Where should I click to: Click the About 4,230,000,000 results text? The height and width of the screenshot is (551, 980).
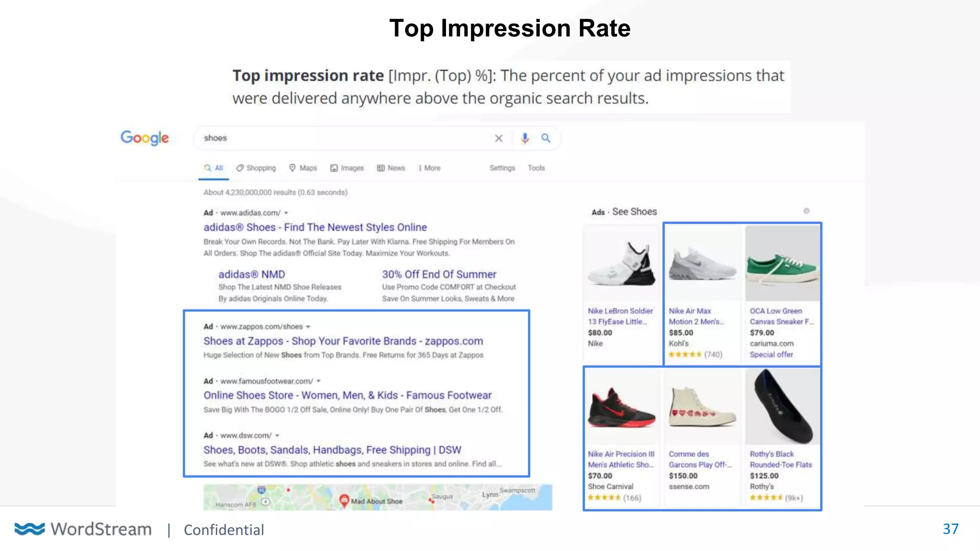[275, 192]
